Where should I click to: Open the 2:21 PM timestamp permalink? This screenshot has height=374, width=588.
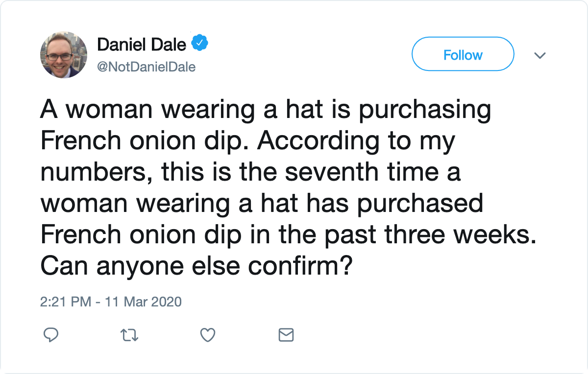(x=66, y=302)
